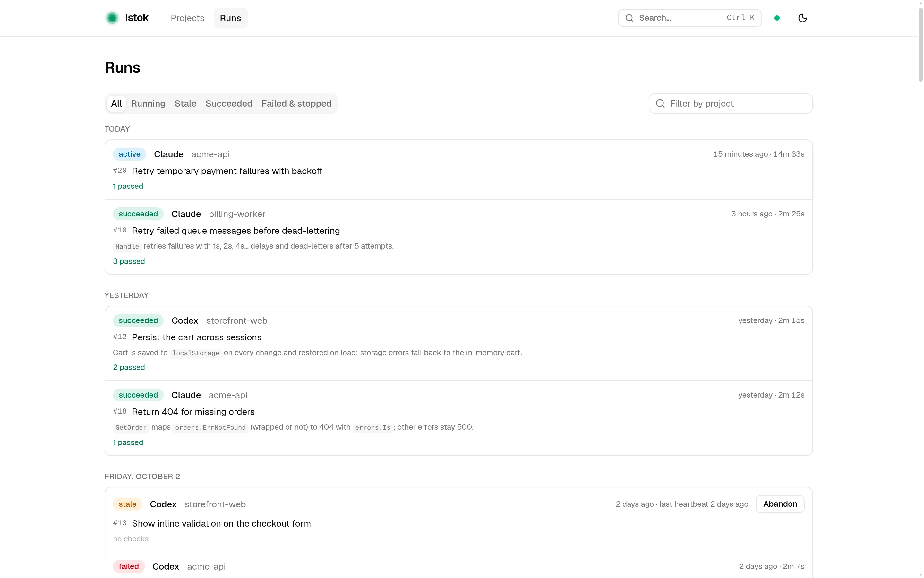This screenshot has height=578, width=924.
Task: Switch to the Stale filter tab
Action: 185,104
